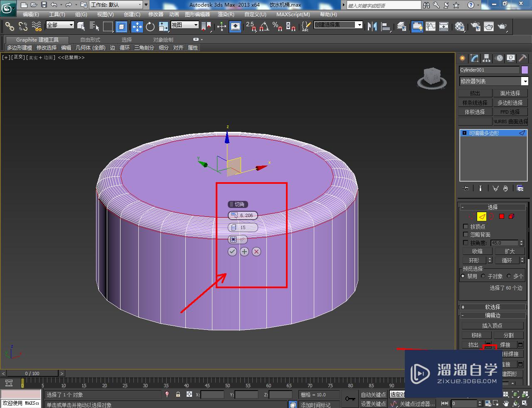Click the Use Pivot Point Center icon
532x408 pixels.
pyautogui.click(x=206, y=27)
